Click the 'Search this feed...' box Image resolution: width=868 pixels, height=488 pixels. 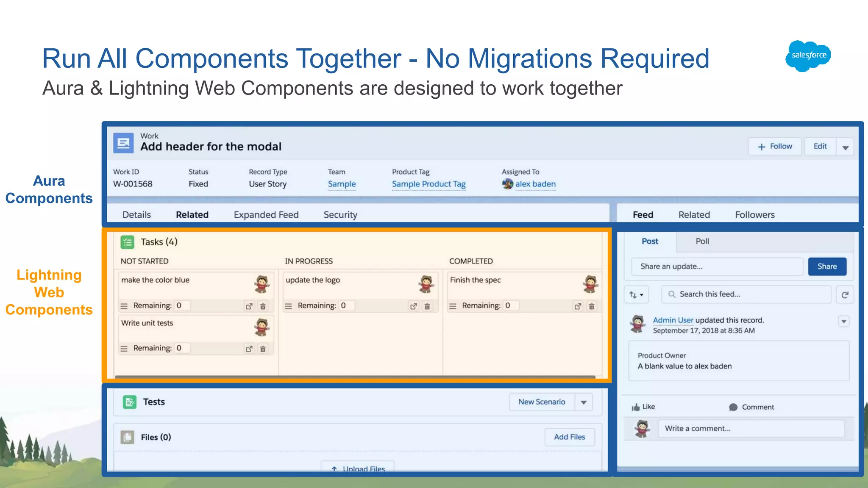[x=746, y=294]
